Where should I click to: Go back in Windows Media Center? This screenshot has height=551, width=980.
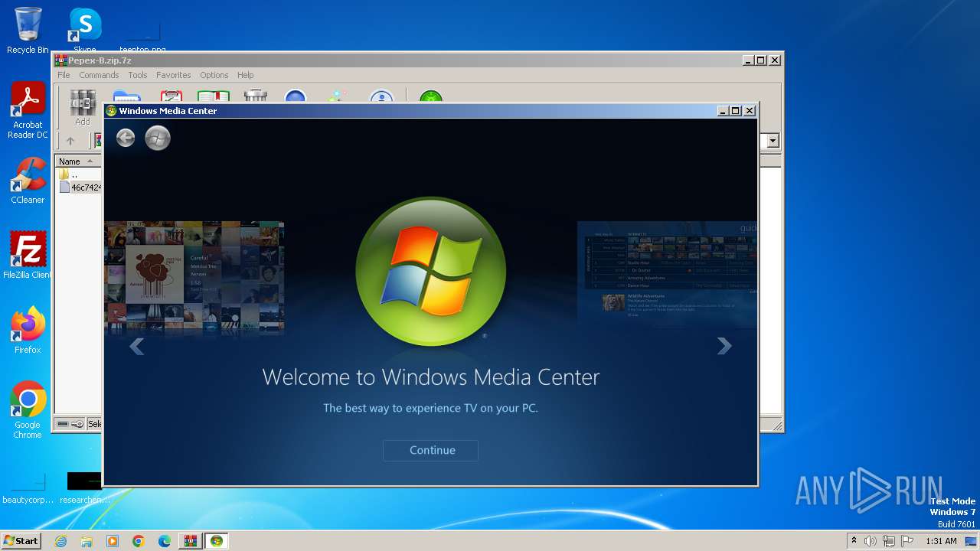pyautogui.click(x=126, y=138)
